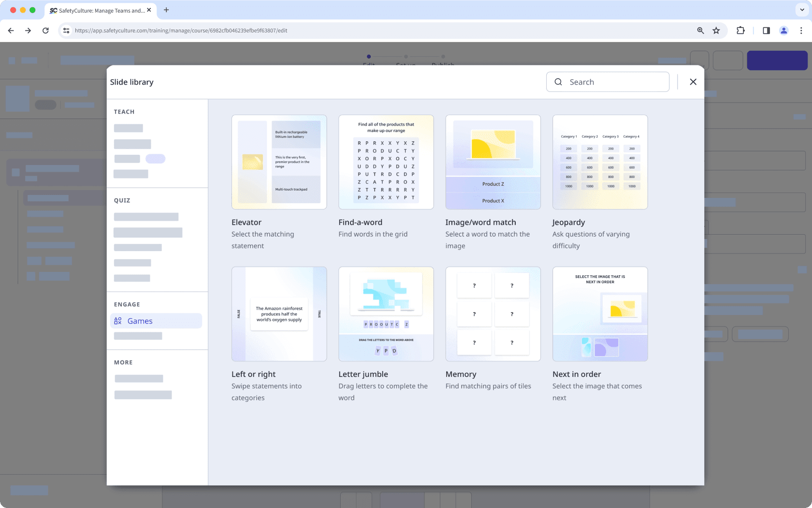Viewport: 812px width, 508px height.
Task: Close the Slide library dialog
Action: 693,82
